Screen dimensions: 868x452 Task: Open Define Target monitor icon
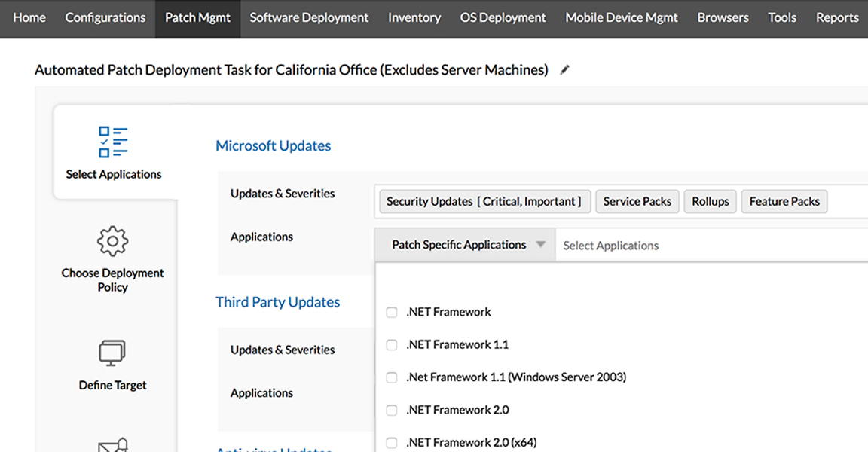(x=112, y=353)
